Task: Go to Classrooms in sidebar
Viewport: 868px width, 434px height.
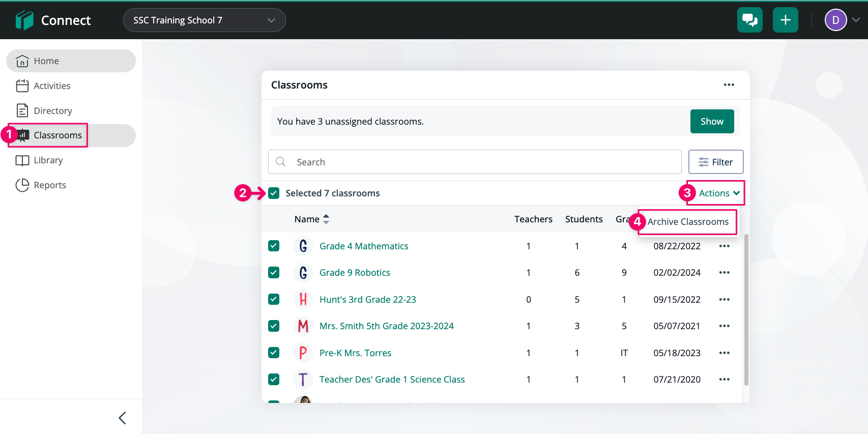Action: coord(71,135)
